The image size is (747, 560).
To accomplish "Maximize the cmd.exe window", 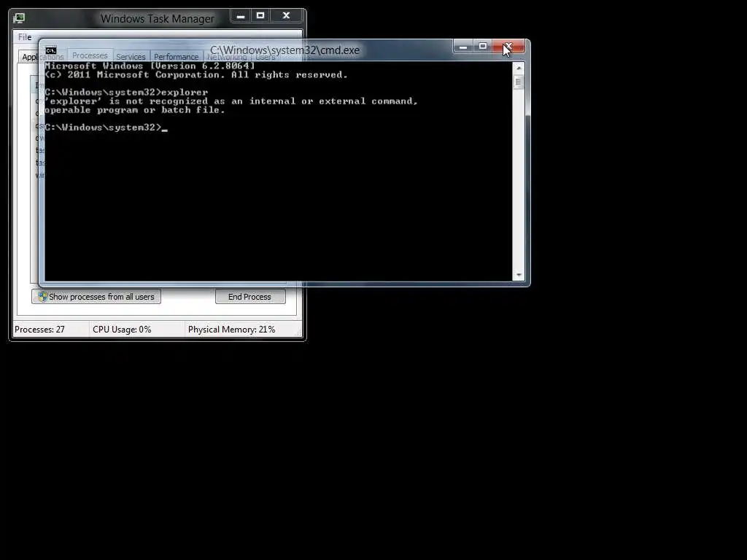I will pos(483,46).
